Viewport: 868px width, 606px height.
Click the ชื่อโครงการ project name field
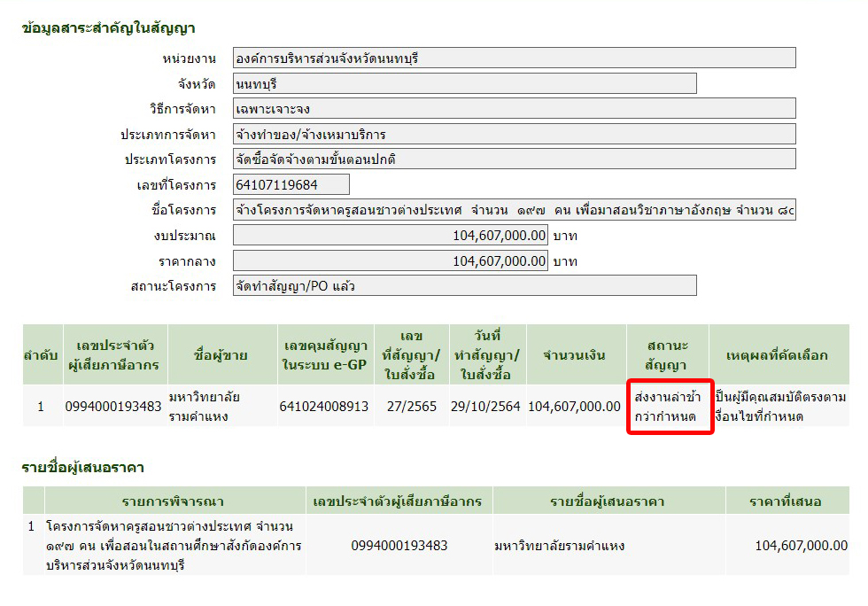click(x=514, y=210)
